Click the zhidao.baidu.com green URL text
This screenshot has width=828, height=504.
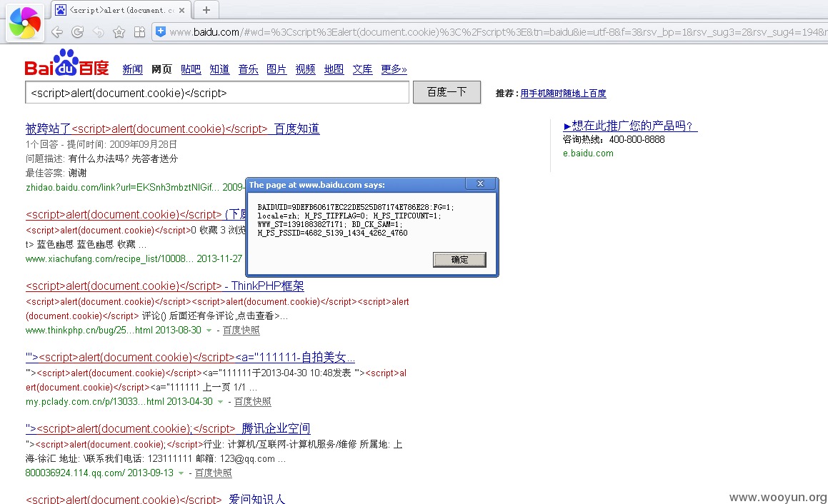[122, 187]
